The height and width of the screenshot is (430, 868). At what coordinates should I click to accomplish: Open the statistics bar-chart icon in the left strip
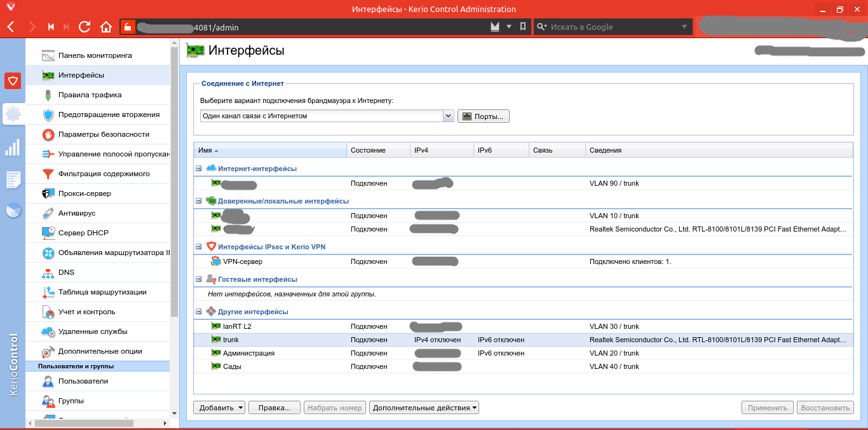[13, 148]
